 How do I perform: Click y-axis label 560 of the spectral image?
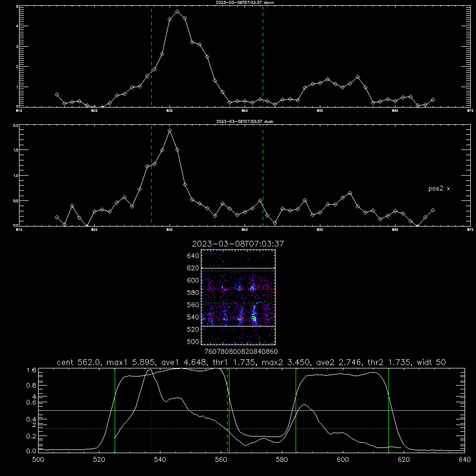(x=193, y=305)
